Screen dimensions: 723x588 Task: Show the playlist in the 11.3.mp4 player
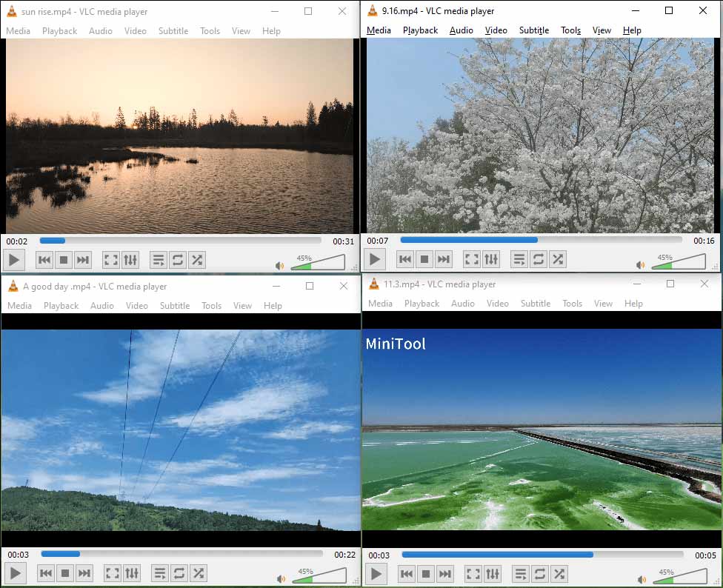(519, 572)
